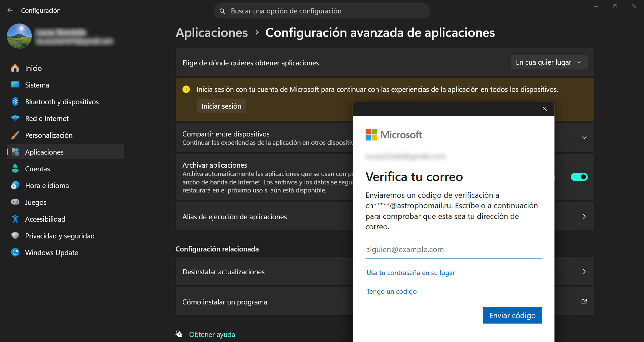
Task: Click the Tengo un código link
Action: 391,291
